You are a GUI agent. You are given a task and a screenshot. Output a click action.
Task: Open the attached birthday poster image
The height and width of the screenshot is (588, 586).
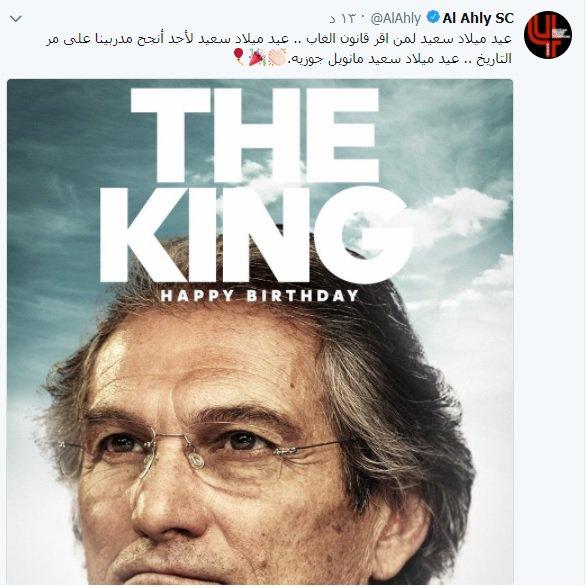point(260,332)
